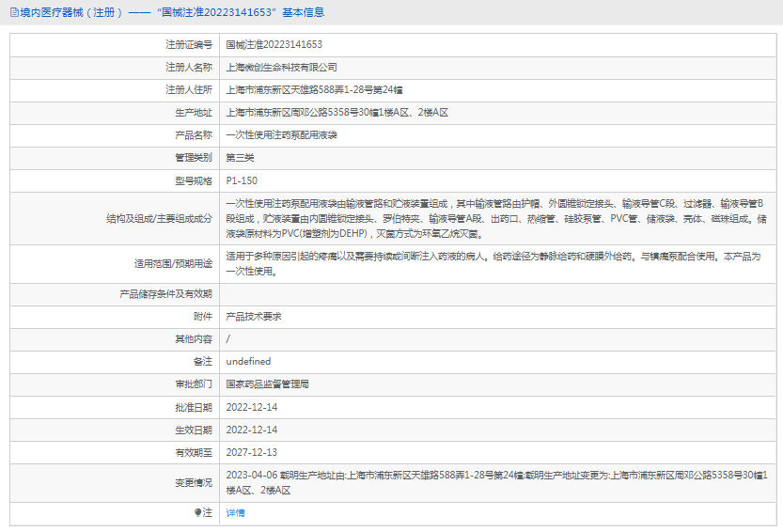783x532 pixels.
Task: Click the 注册证编号 label
Action: point(189,44)
